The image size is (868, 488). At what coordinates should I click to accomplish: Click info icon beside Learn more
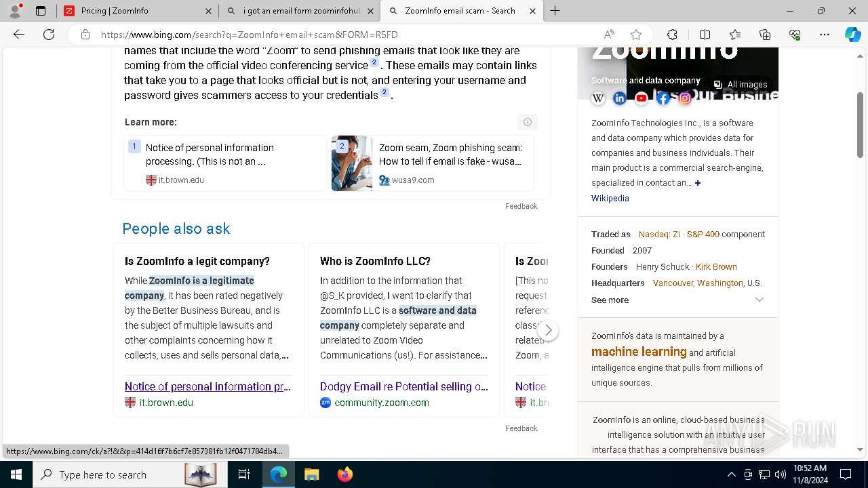point(528,122)
